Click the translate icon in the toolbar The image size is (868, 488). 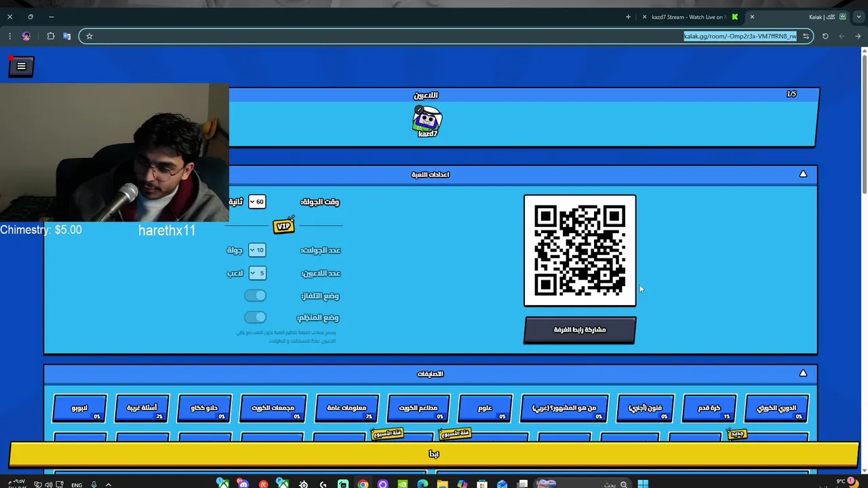[66, 36]
